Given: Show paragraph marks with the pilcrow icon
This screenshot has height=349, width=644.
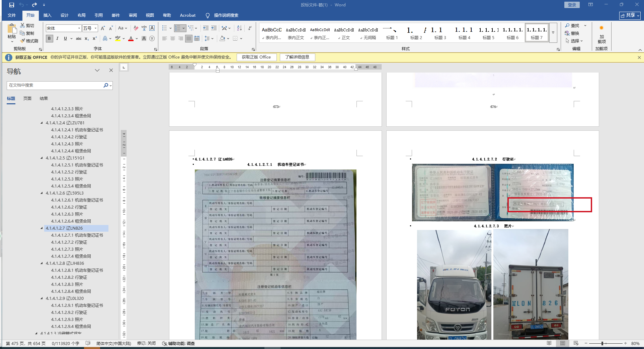Looking at the screenshot, I should point(250,28).
